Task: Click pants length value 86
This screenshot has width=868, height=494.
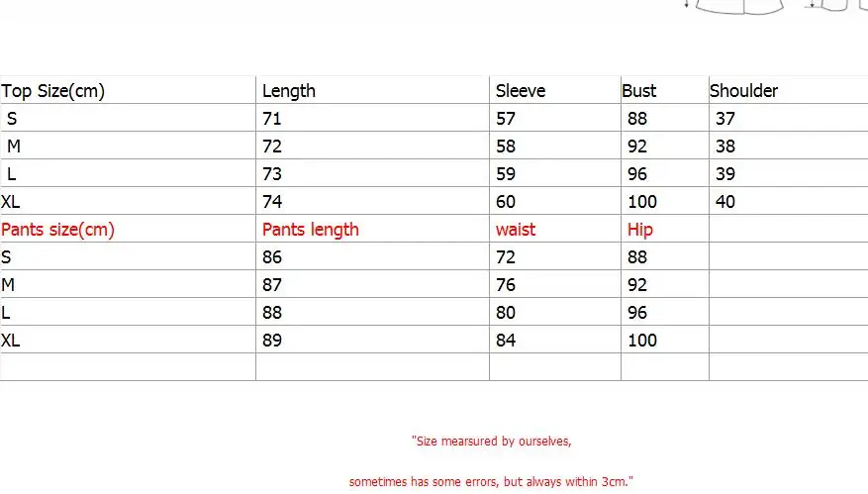Action: coord(272,257)
